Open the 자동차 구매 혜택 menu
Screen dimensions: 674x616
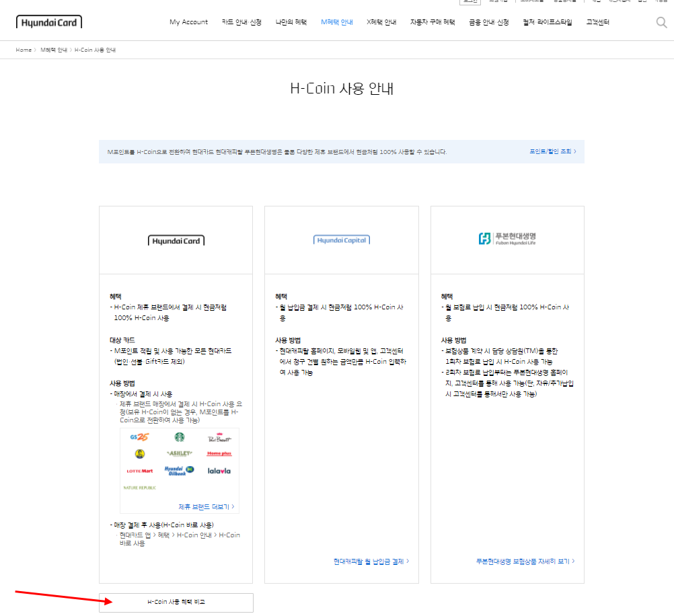tap(433, 22)
